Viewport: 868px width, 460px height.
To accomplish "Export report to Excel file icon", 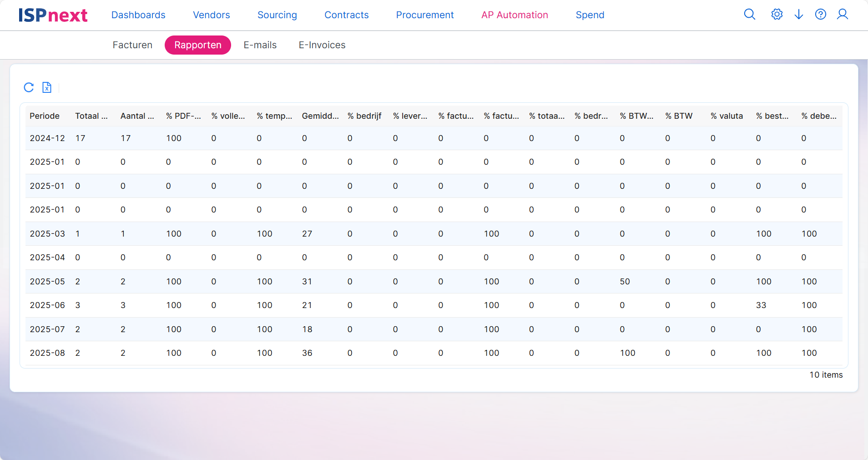I will coord(47,87).
